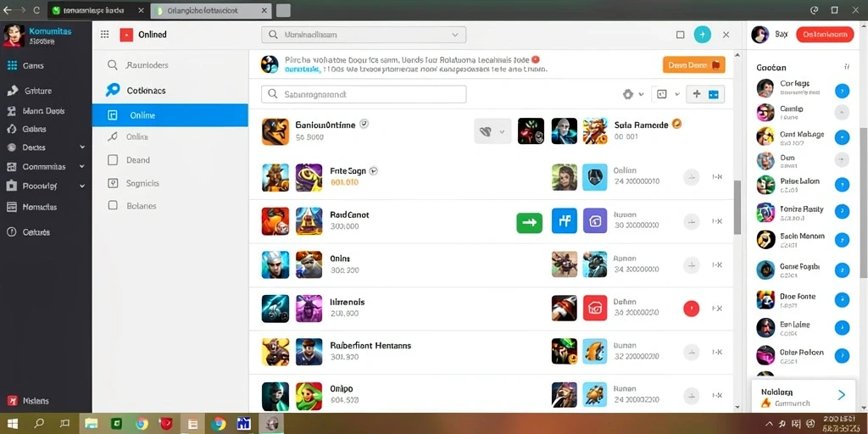Click the heart icon in first game row
Screen dimensions: 868x434
pos(486,131)
